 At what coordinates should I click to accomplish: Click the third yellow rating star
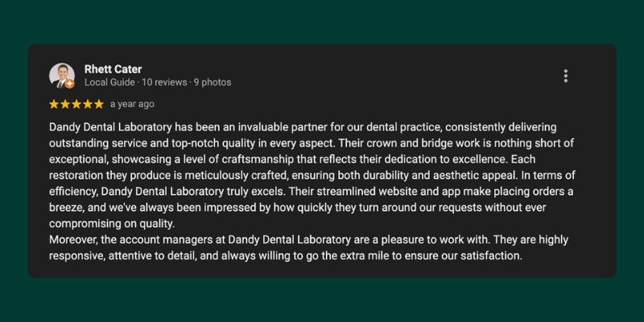[x=76, y=104]
